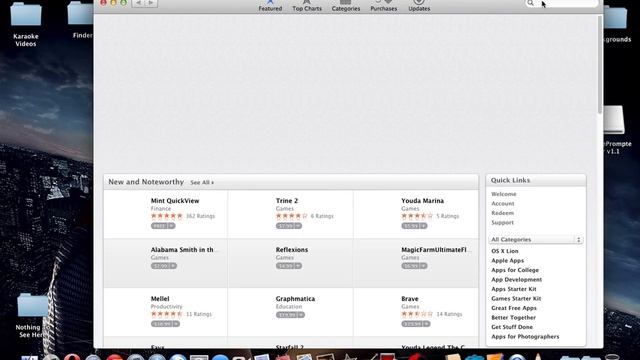Expand the All Categories dropdown
640x360 pixels.
[x=536, y=240]
